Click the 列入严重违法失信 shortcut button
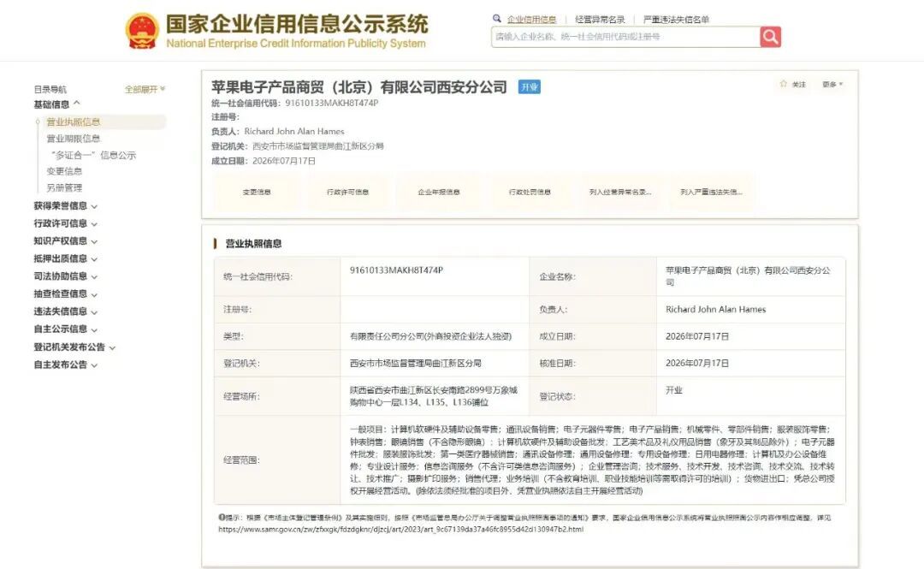This screenshot has height=569, width=924. [x=711, y=193]
